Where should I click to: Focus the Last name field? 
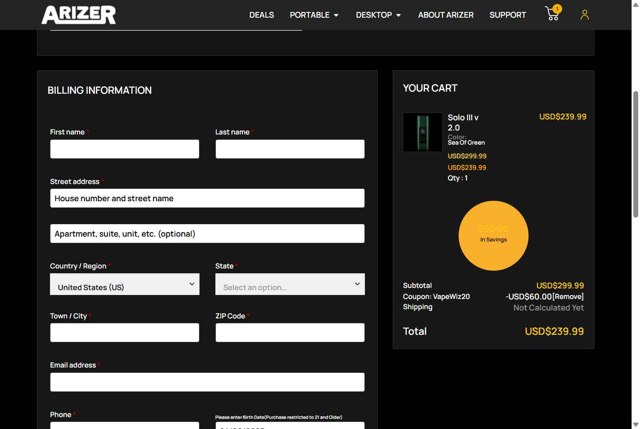coord(290,149)
